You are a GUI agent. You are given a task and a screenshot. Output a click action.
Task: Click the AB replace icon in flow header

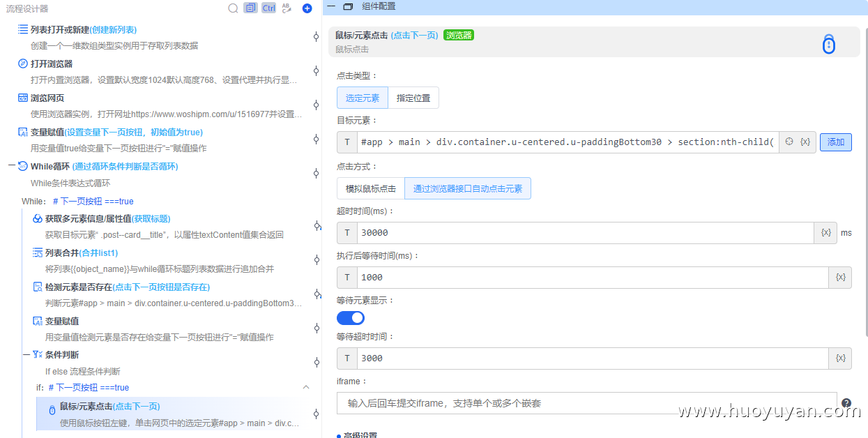[x=287, y=8]
